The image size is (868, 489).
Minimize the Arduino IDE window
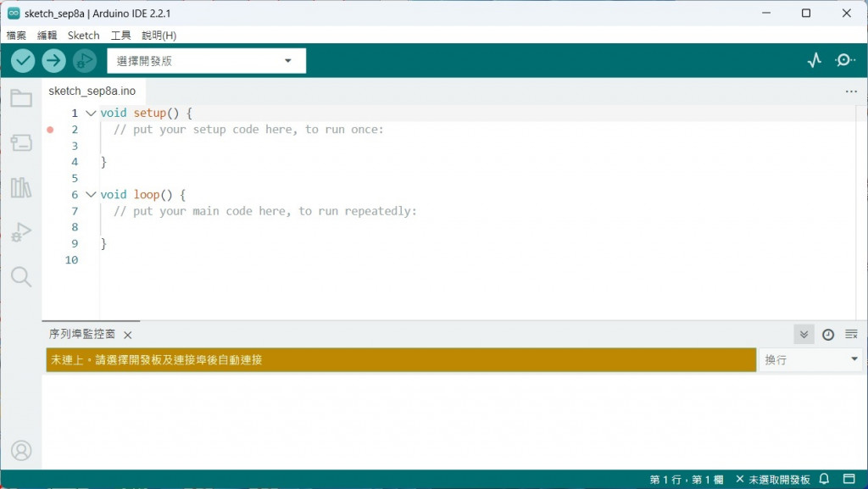click(x=766, y=14)
